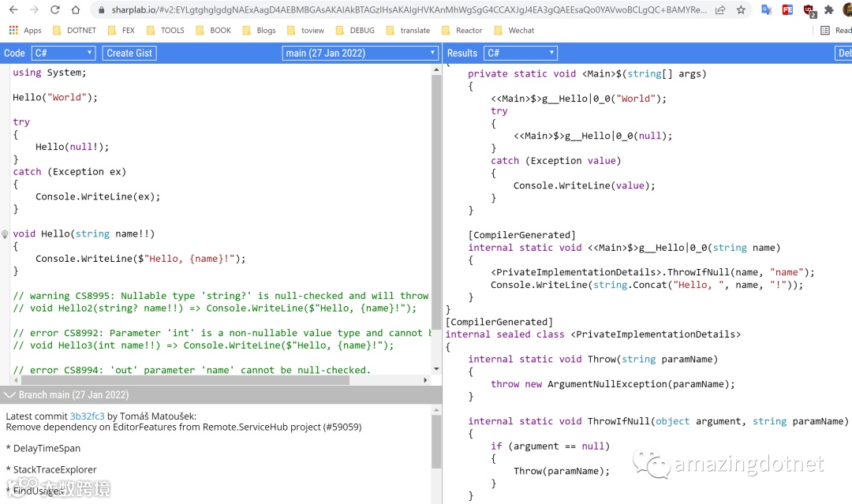Open the BOOK bookmarks folder
Viewport: 852px width, 504px height.
pyautogui.click(x=213, y=31)
